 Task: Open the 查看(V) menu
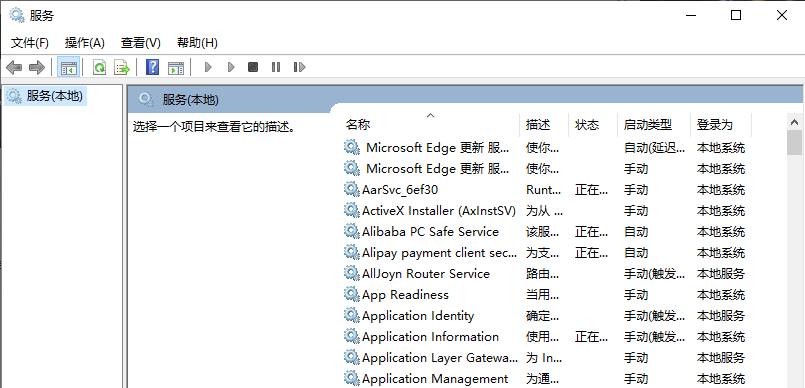(141, 43)
